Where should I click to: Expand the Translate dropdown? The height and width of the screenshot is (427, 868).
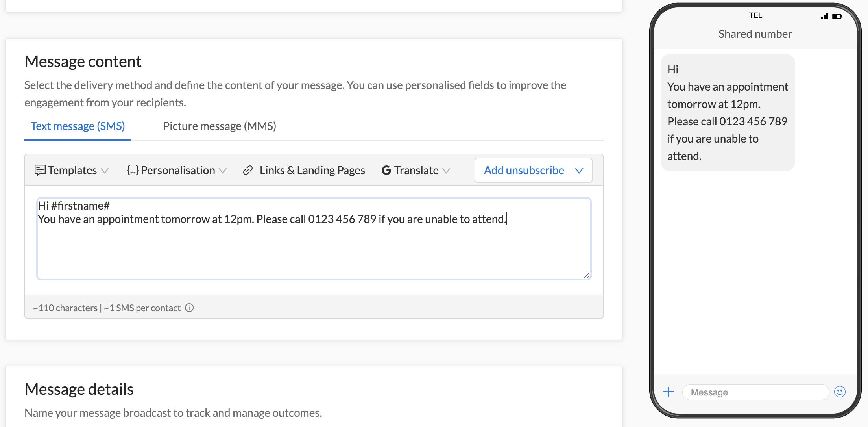(x=447, y=171)
